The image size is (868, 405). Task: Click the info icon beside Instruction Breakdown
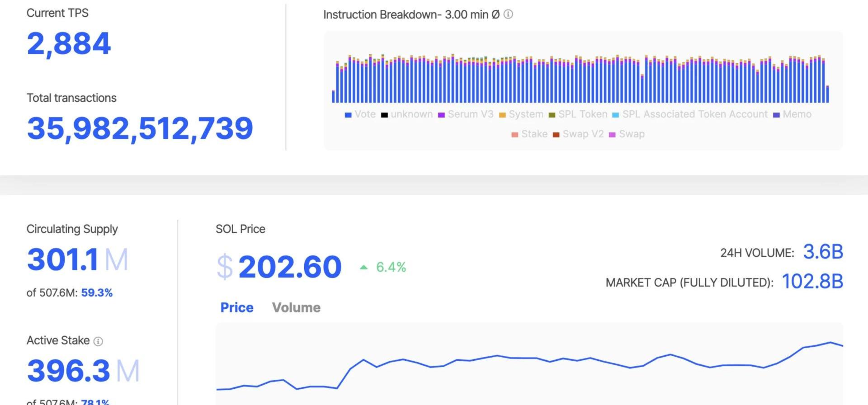point(508,14)
